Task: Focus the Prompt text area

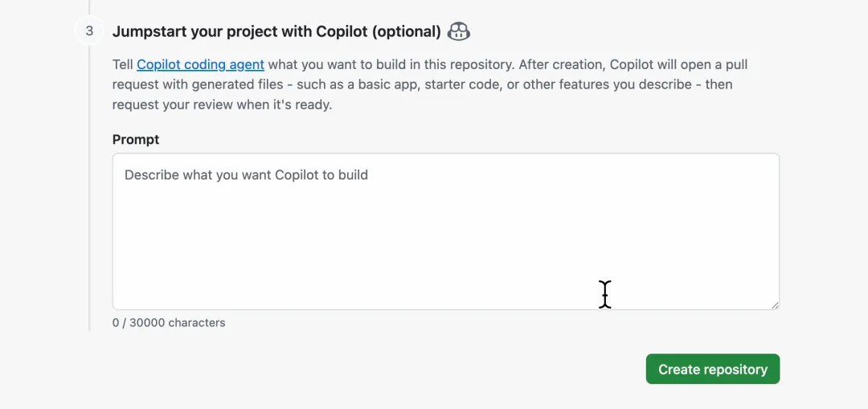Action: [445, 231]
